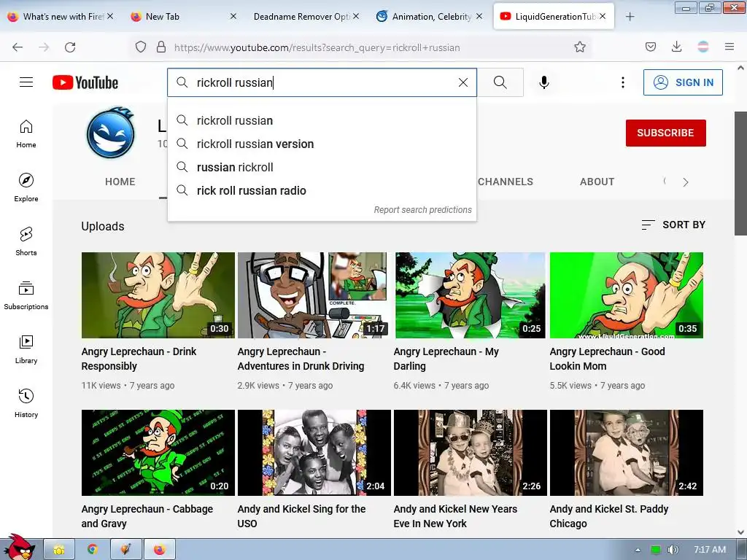Open History in the sidebar
The height and width of the screenshot is (560, 747).
pyautogui.click(x=26, y=403)
